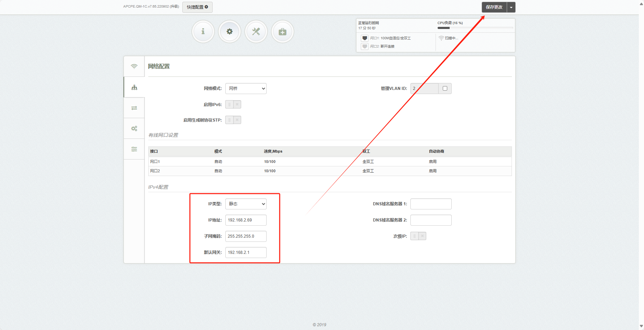Expand the network mode dropdown
Screen dimensions: 644x330
(x=246, y=89)
